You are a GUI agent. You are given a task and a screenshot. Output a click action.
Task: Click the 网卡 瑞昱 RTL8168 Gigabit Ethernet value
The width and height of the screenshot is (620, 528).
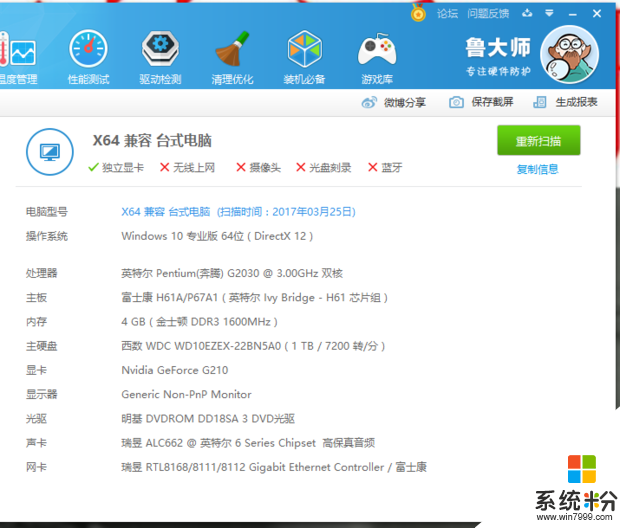click(274, 467)
